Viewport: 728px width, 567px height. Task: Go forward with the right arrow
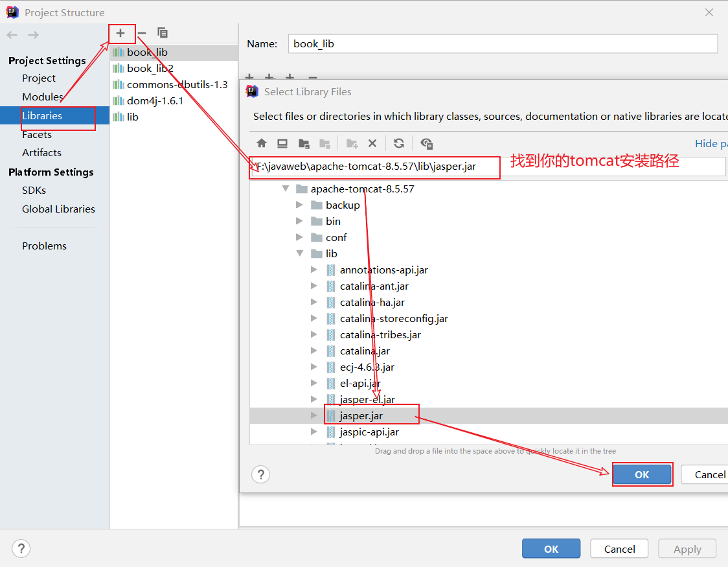point(34,35)
